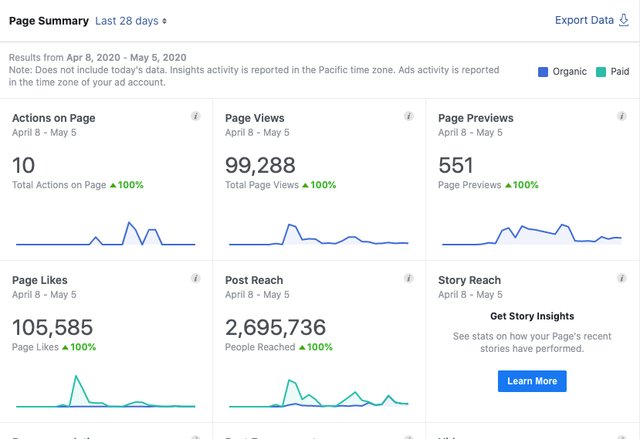Open the Page Previews card title
This screenshot has width=640, height=439.
476,118
